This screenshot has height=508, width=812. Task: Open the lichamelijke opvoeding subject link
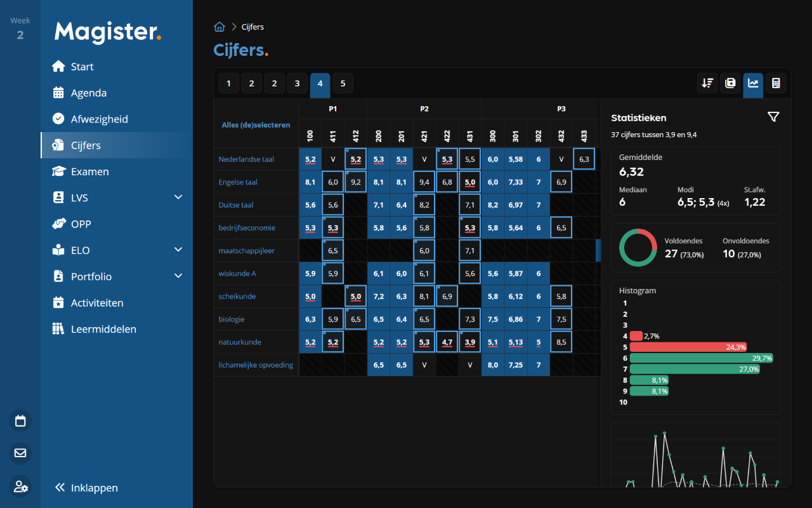click(256, 365)
